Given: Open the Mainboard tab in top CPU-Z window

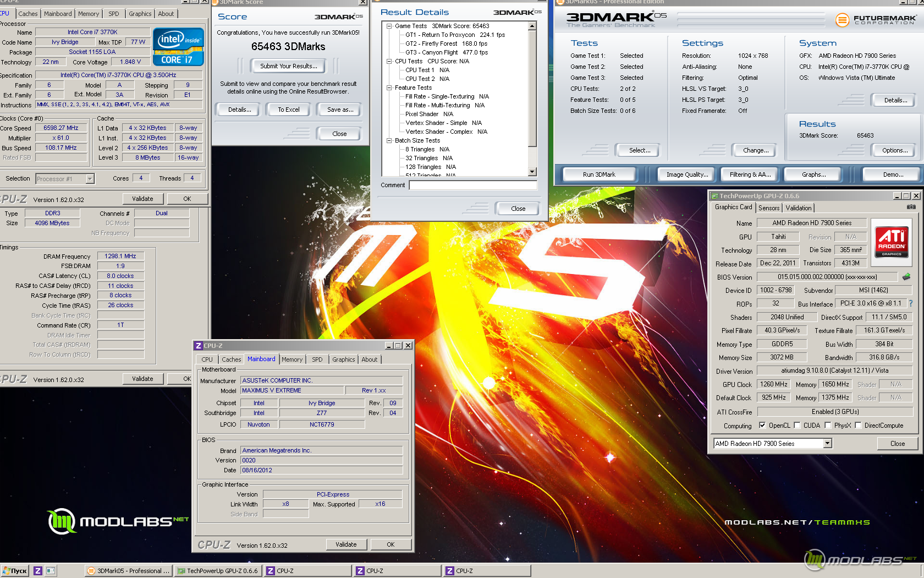Looking at the screenshot, I should tap(58, 14).
